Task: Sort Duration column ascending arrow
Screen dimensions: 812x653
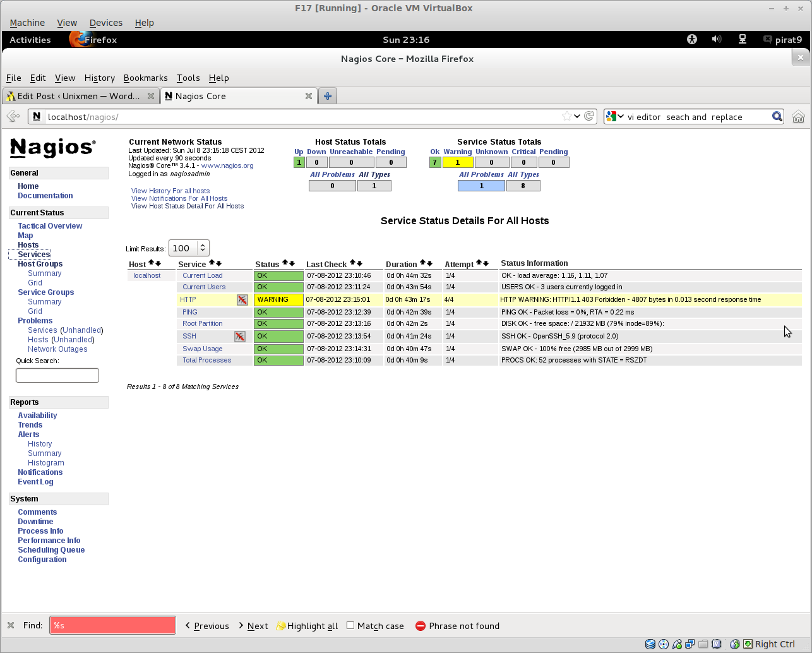Action: (423, 263)
